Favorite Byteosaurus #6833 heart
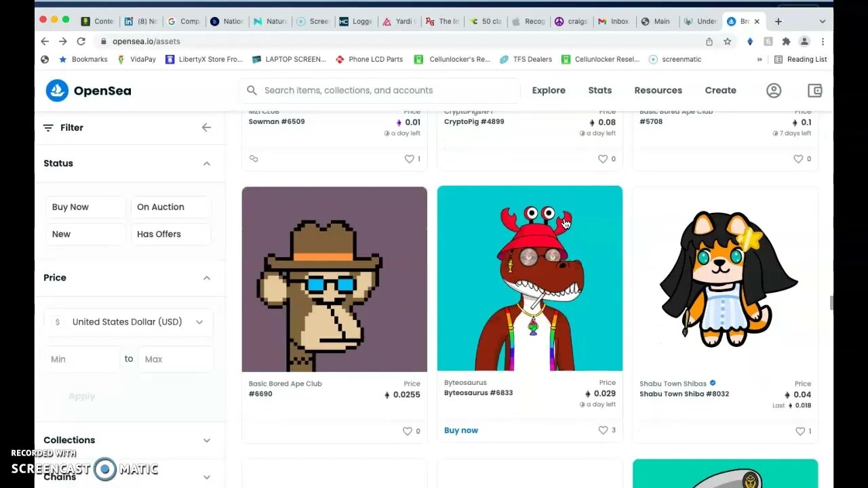The height and width of the screenshot is (488, 868). 603,430
